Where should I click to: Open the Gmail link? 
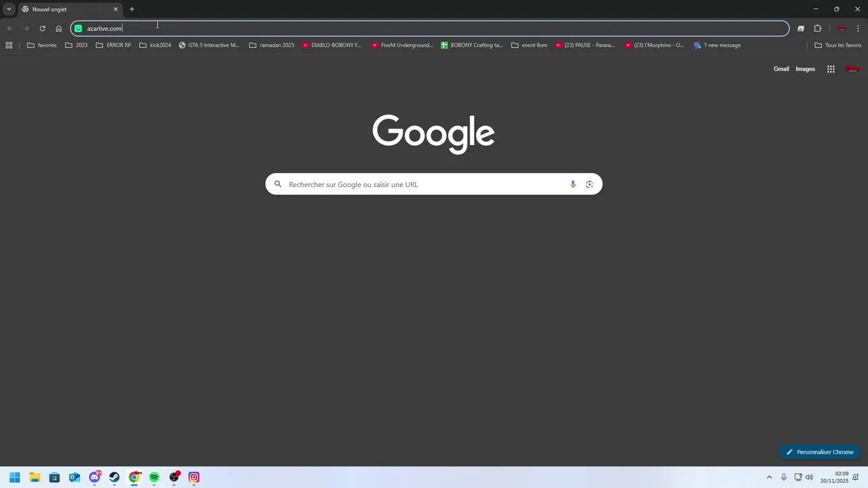click(781, 69)
